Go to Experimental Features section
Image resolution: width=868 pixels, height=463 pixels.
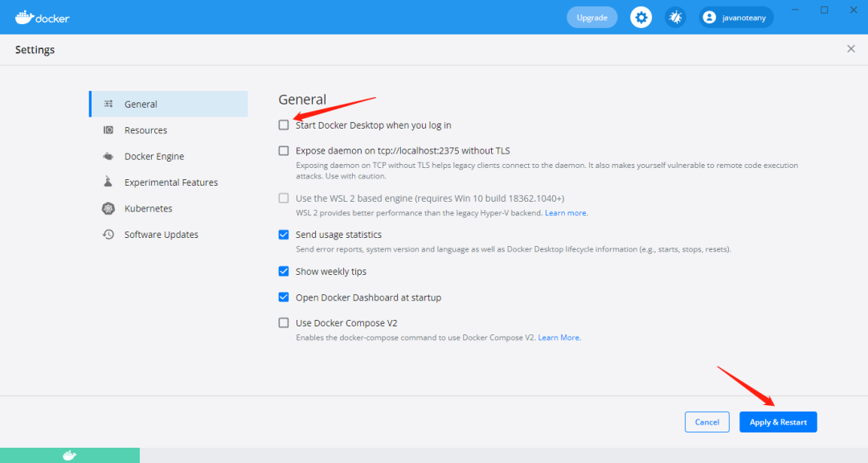[x=169, y=182]
